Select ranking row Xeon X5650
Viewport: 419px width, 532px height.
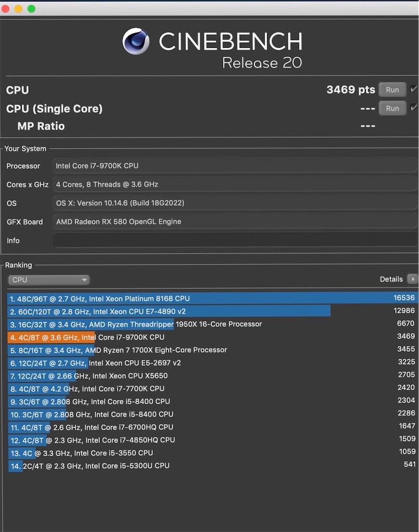213,376
